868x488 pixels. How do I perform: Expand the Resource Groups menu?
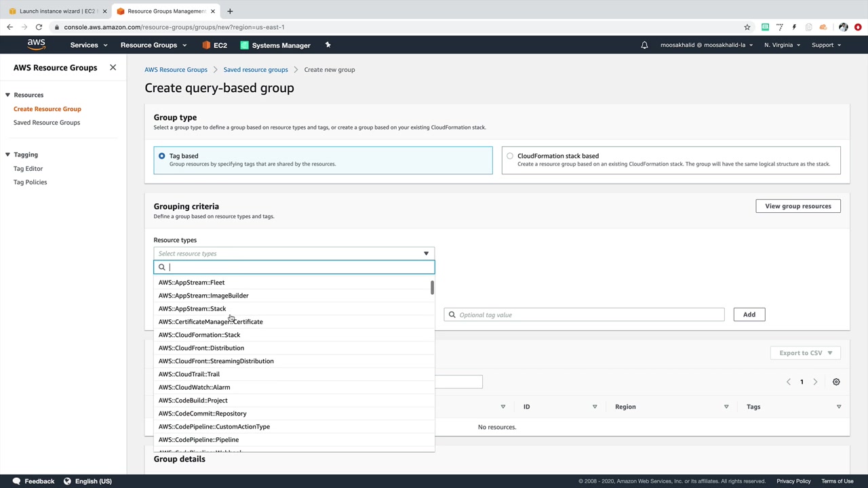pos(153,45)
